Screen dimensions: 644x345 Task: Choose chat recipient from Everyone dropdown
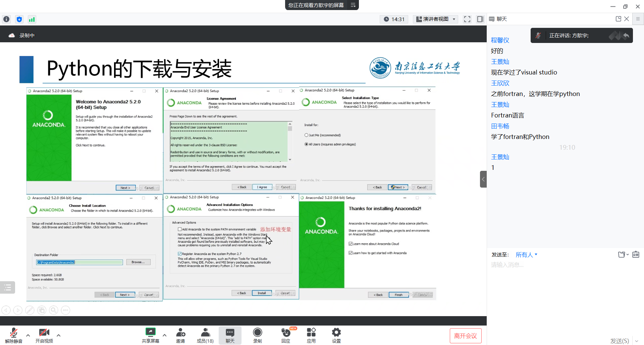526,255
